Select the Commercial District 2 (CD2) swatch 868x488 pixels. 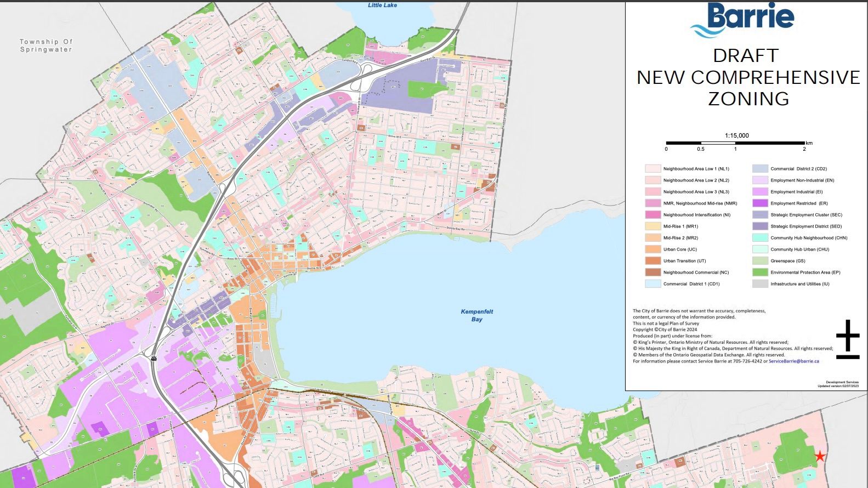[759, 169]
